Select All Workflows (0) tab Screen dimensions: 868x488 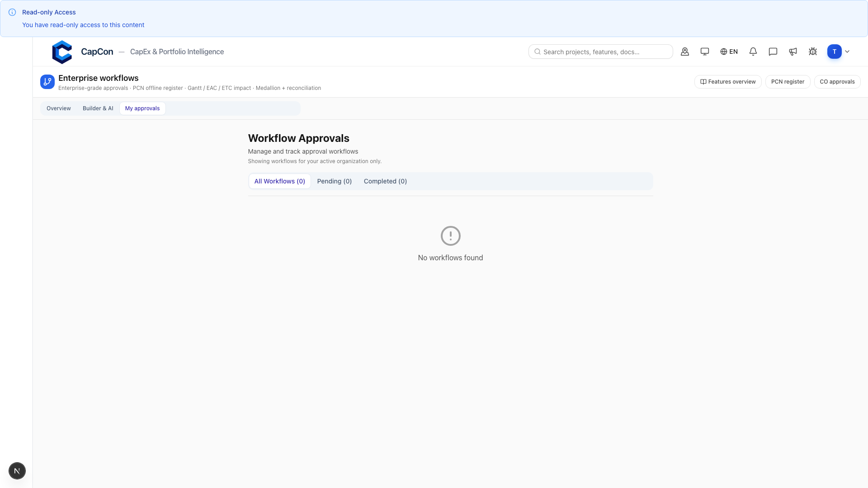[x=280, y=181]
